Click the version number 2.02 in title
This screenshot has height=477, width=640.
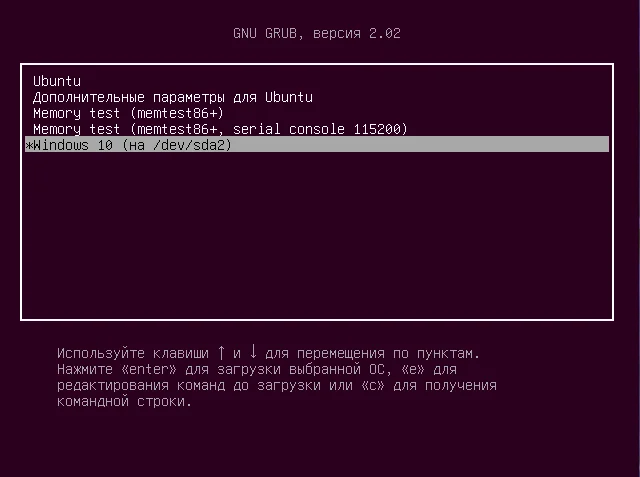click(x=386, y=34)
